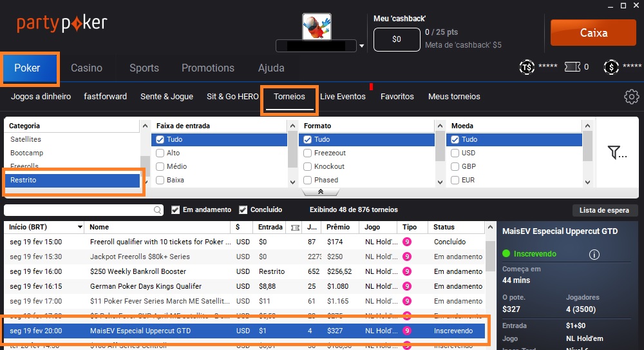Click table-size icon in Jackpot Freerolls row
Screen dimensions: 644x350
click(406, 257)
